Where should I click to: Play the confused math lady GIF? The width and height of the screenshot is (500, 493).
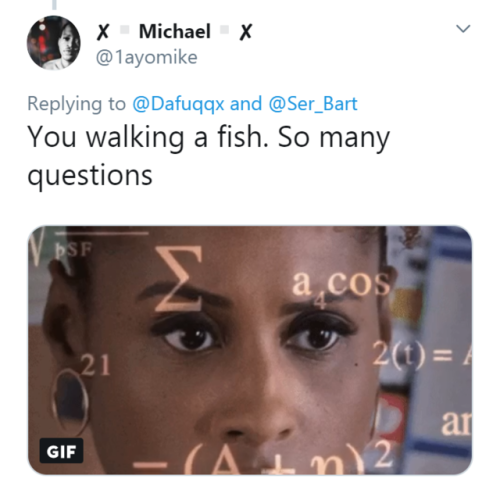[x=250, y=350]
